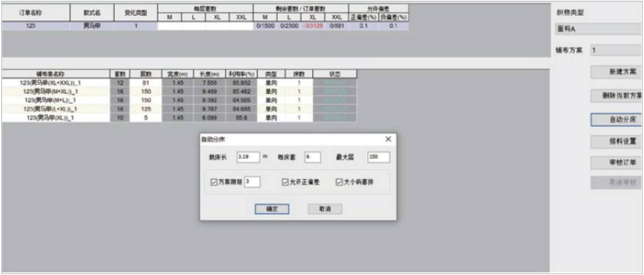
Task: Click the empty XXL cell under 每层套数
Action: pyautogui.click(x=241, y=26)
